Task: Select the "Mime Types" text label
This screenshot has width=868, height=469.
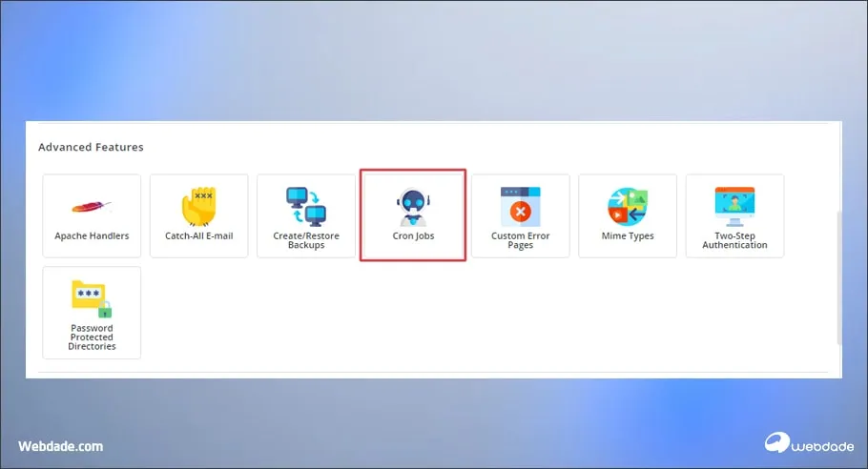Action: click(x=628, y=235)
